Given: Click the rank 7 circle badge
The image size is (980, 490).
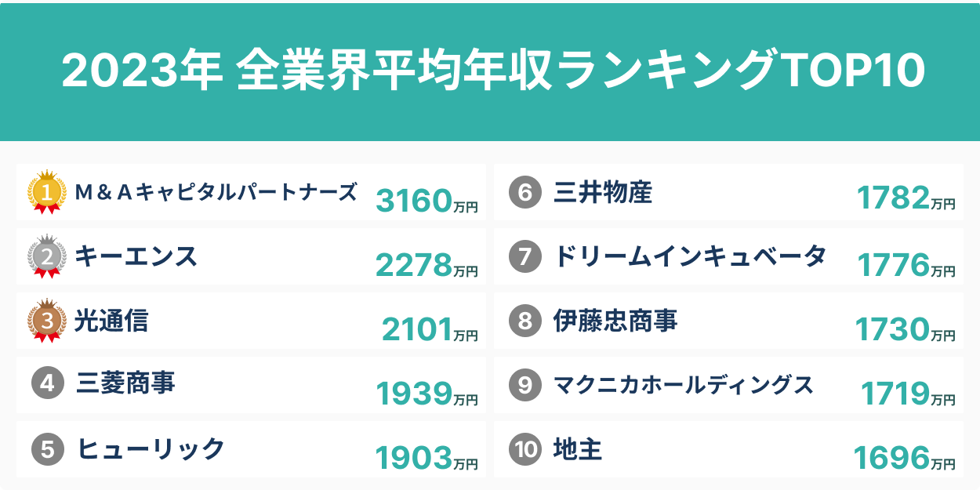Looking at the screenshot, I should pos(525,256).
